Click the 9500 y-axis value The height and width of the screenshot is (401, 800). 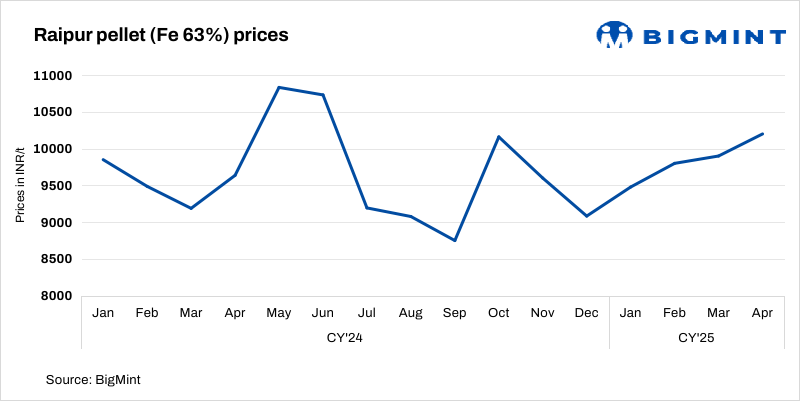tap(55, 186)
